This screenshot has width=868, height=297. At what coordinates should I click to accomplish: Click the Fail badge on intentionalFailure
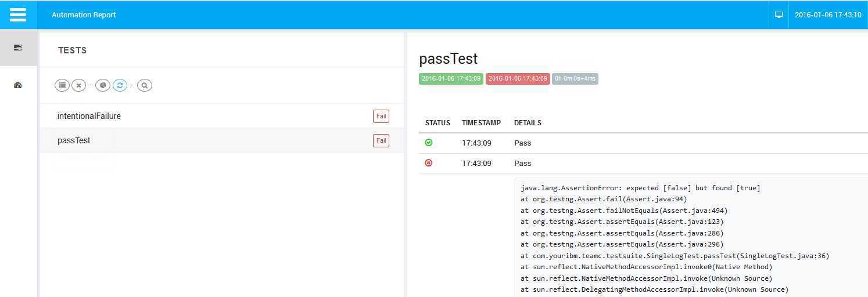pyautogui.click(x=381, y=116)
